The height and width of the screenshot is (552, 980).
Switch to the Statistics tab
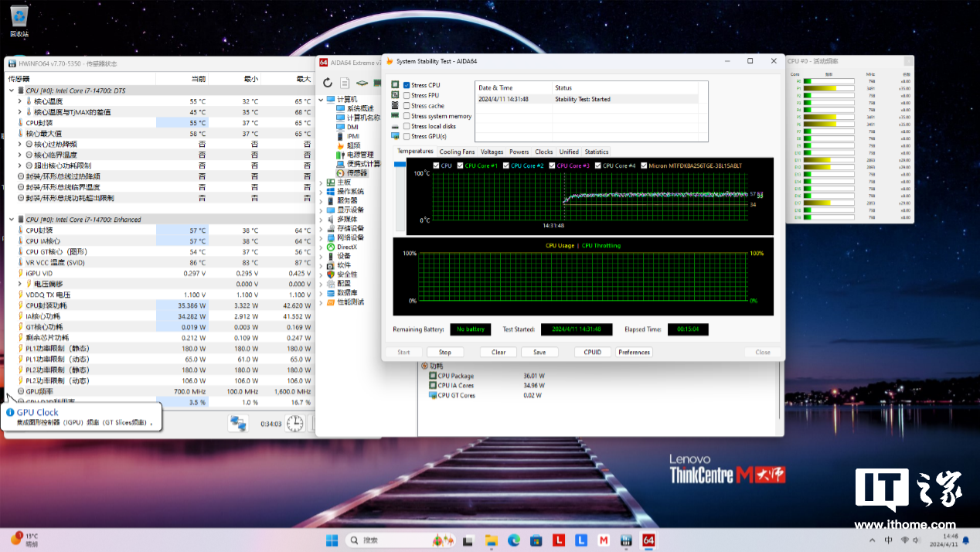click(596, 152)
